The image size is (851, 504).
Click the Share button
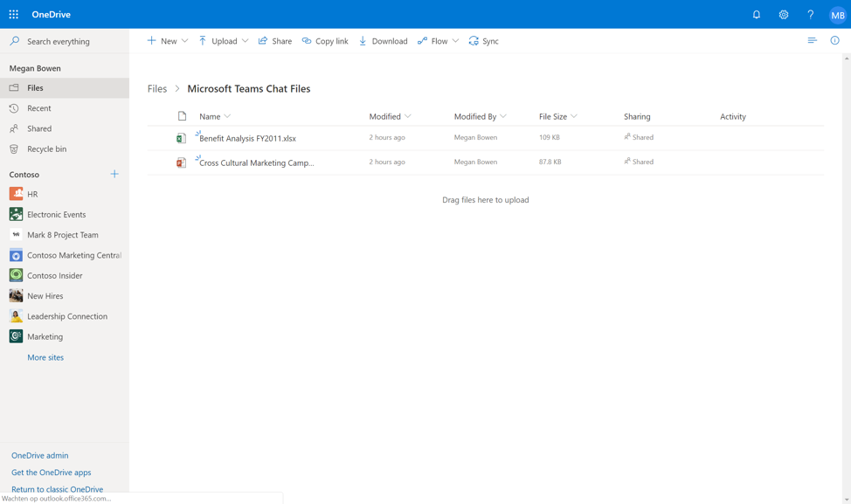tap(275, 41)
